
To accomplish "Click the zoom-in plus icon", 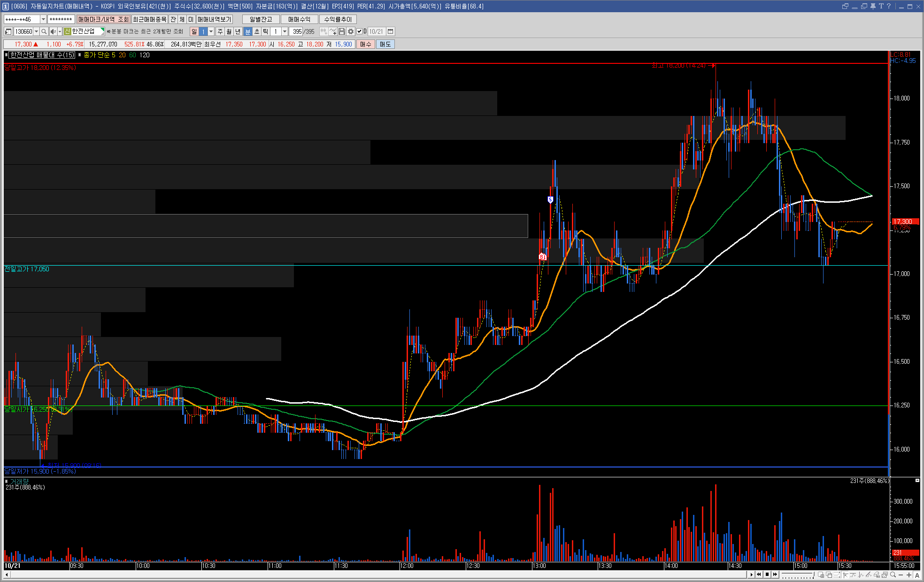I will (909, 575).
